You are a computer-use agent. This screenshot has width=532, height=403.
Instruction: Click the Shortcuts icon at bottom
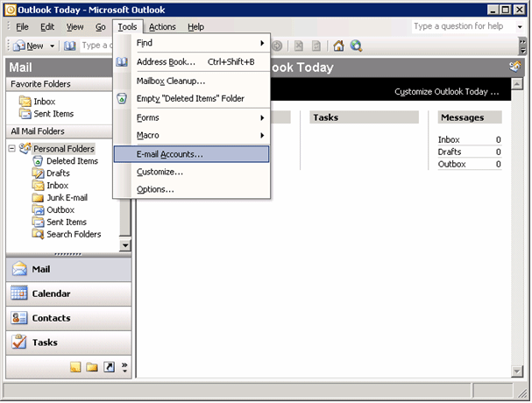tap(109, 367)
